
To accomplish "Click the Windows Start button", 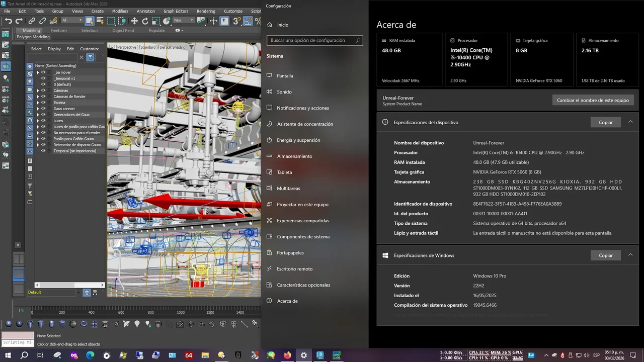I will 8,355.
